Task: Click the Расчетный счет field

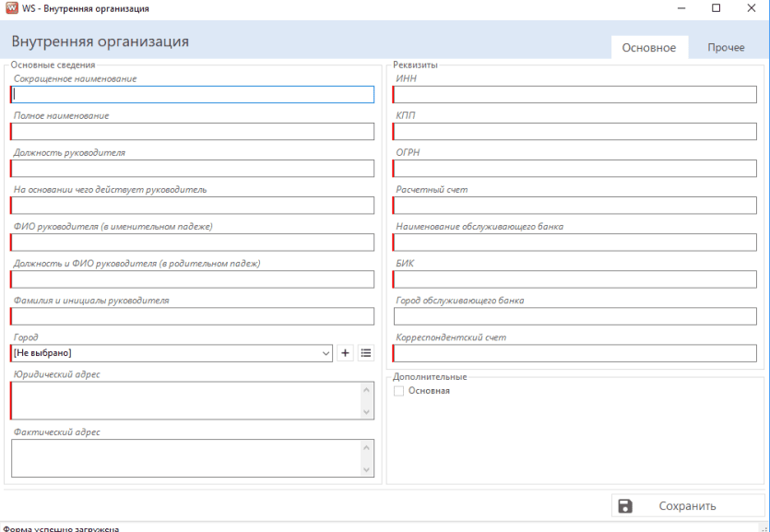Action: click(x=575, y=205)
